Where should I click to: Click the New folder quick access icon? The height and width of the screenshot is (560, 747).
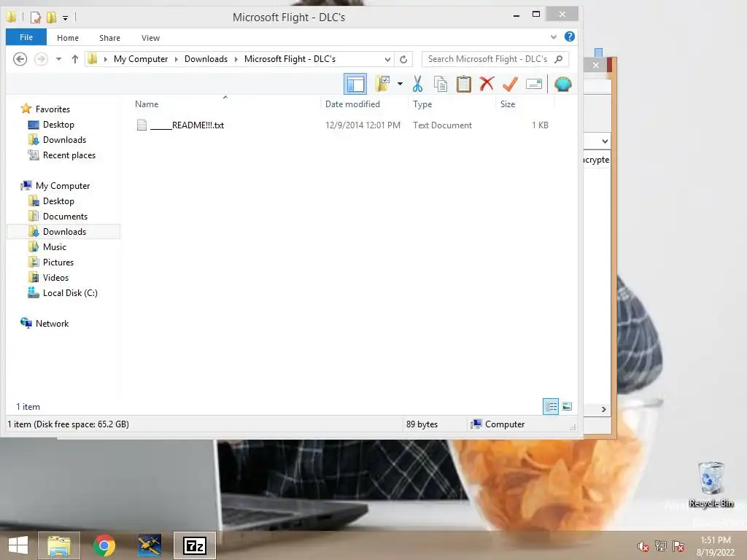point(52,17)
